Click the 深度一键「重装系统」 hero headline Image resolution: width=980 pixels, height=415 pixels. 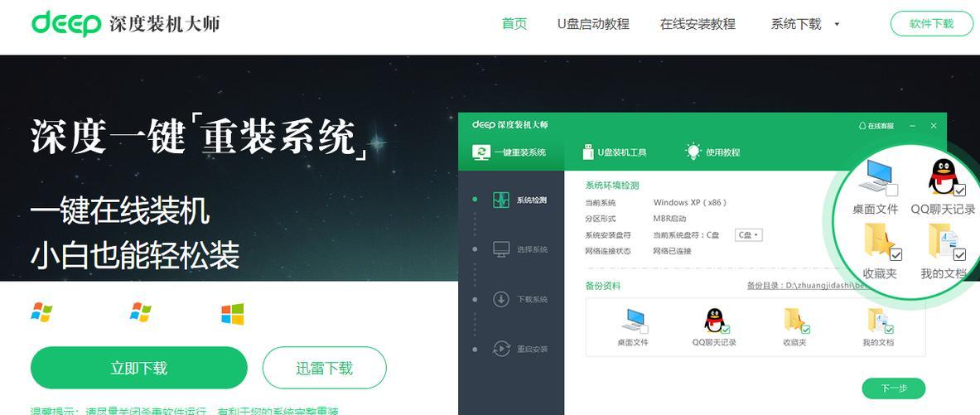200,138
